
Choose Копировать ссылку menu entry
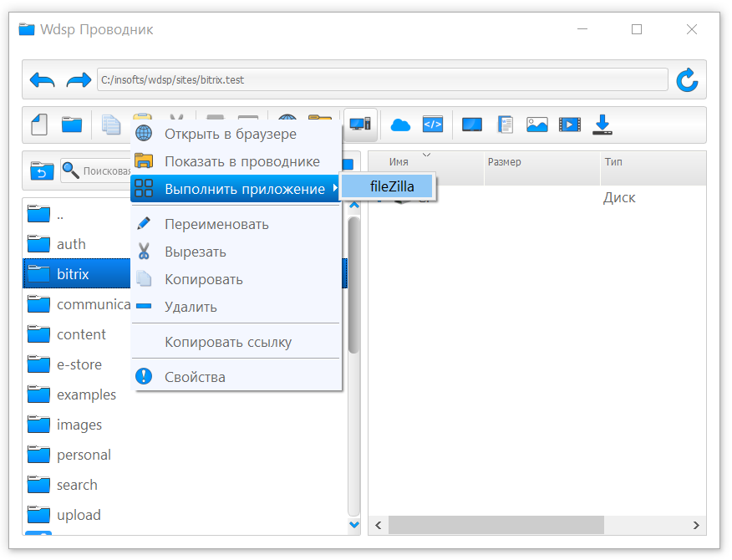(236, 342)
